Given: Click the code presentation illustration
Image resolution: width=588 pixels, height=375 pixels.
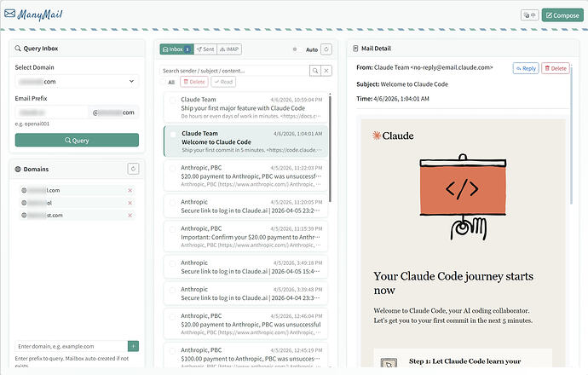Looking at the screenshot, I should click(463, 197).
